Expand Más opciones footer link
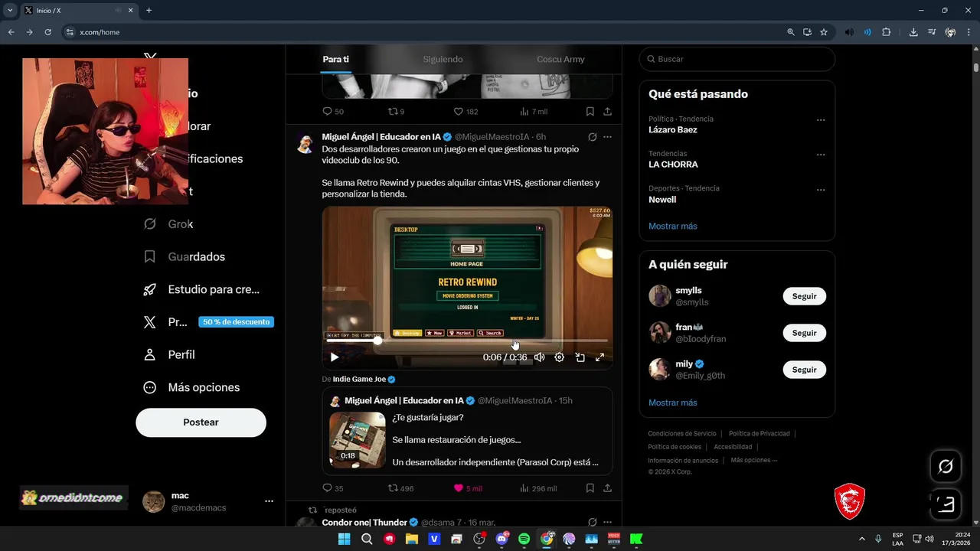 click(x=753, y=460)
